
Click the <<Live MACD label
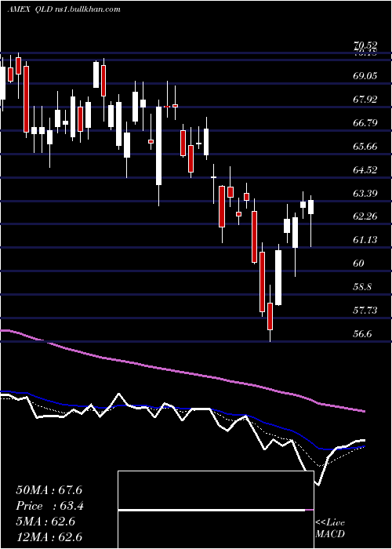click(x=330, y=529)
